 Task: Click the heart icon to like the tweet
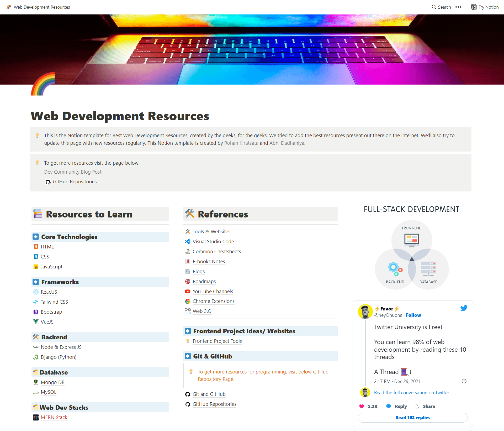click(x=362, y=406)
